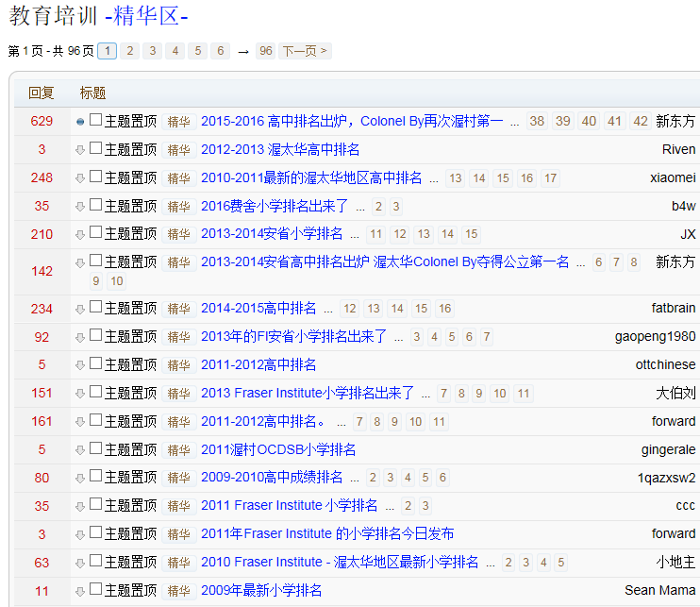Select the checkbox for the 2013 Fraser Institute小学排名出来了 thread
The width and height of the screenshot is (700, 607).
tap(95, 393)
